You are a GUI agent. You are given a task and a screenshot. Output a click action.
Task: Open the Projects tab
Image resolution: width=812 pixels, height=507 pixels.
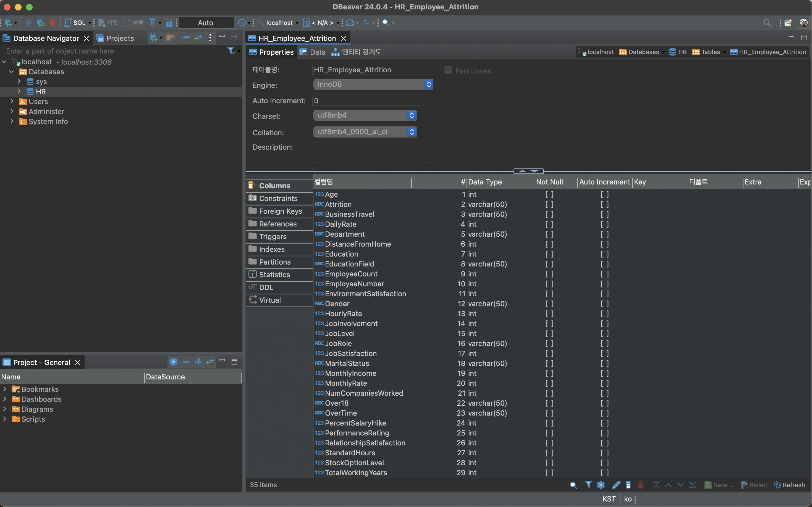(x=116, y=38)
